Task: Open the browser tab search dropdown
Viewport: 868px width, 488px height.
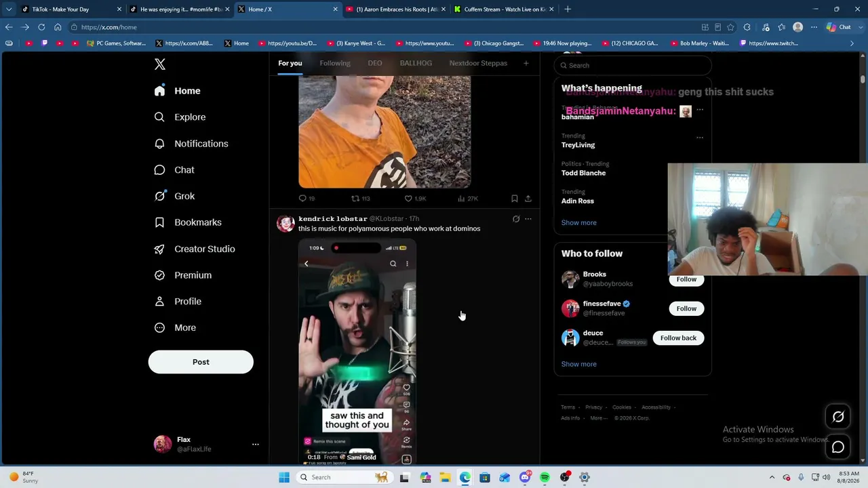Action: click(9, 9)
